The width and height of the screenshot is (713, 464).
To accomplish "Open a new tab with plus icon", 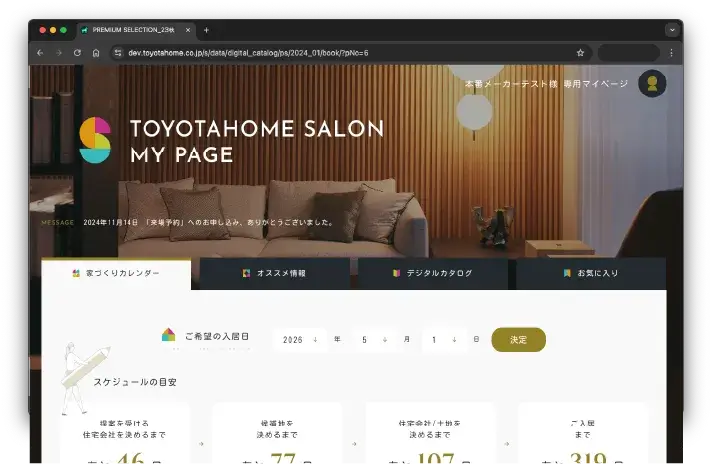I will (206, 30).
